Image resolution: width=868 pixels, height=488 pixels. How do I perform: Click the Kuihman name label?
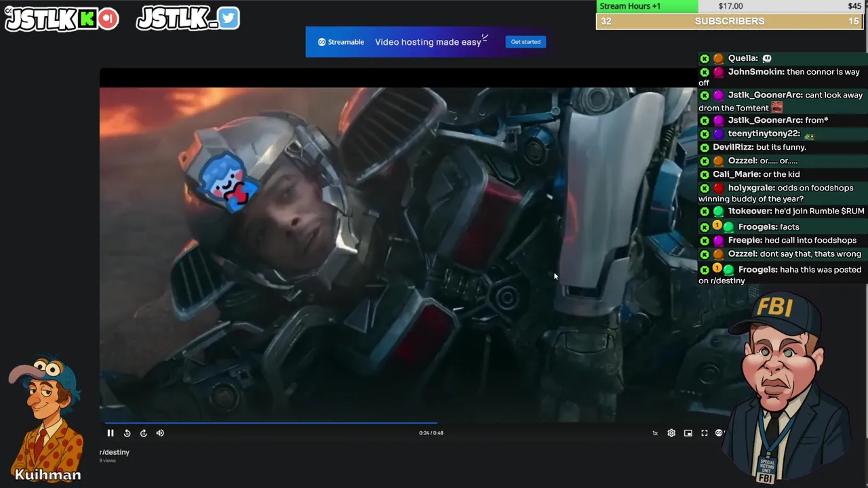coord(47,475)
